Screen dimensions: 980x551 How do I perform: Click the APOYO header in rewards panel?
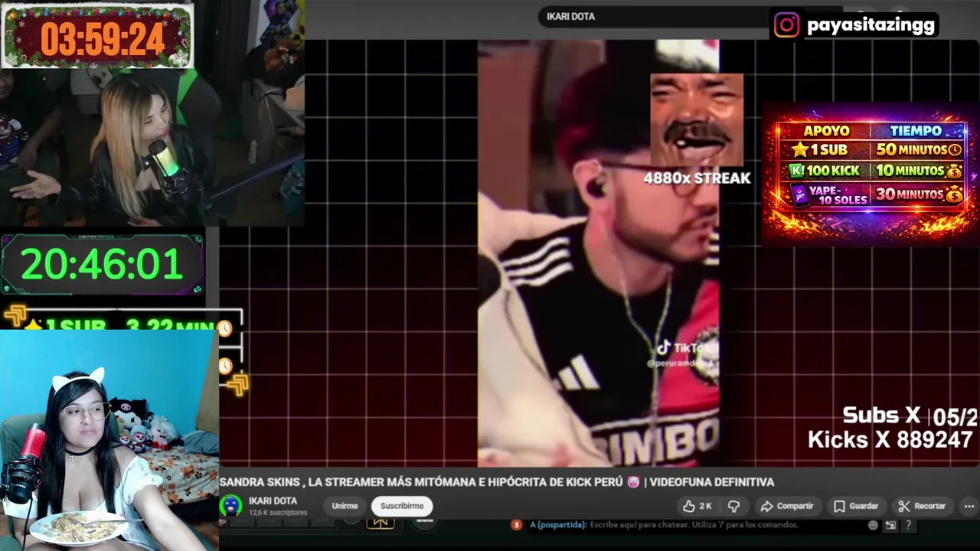[x=826, y=131]
